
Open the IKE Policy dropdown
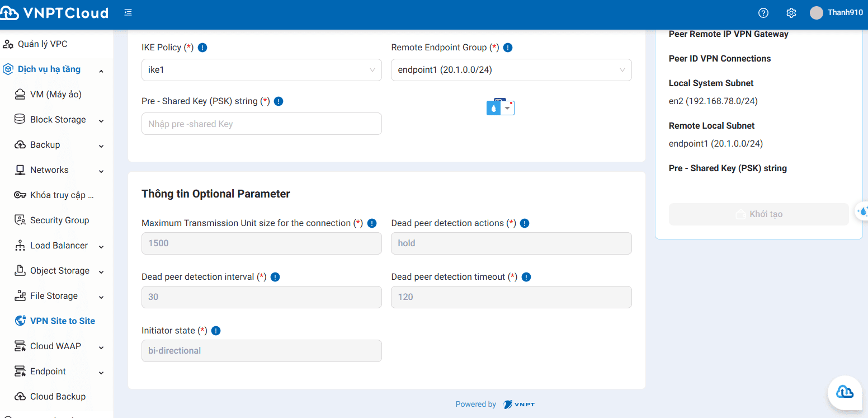[x=261, y=69]
